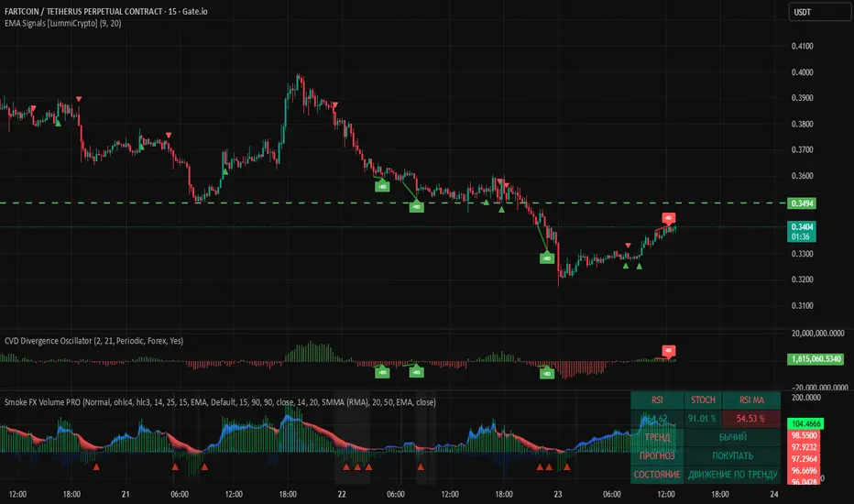This screenshot has width=854, height=504.
Task: Click the 1,615,060.5340 CVD value label
Action: point(816,359)
